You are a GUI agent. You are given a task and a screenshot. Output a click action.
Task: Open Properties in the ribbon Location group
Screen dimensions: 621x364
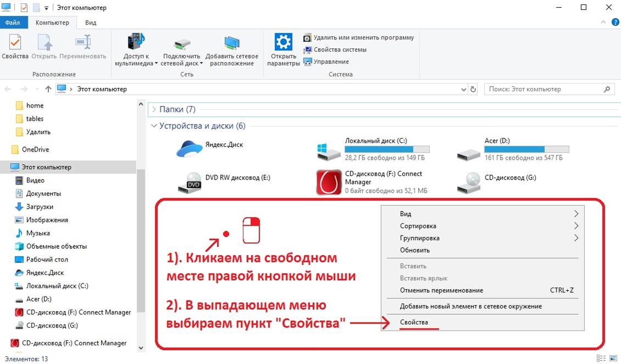[x=15, y=47]
